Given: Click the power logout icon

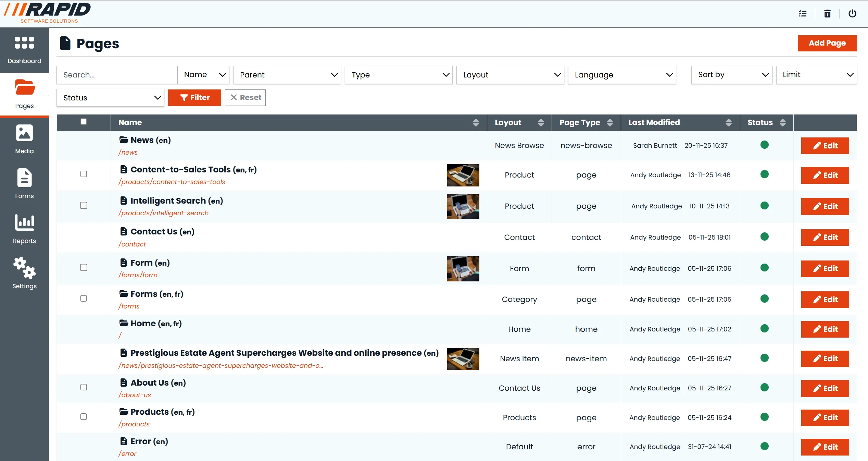Looking at the screenshot, I should point(852,14).
